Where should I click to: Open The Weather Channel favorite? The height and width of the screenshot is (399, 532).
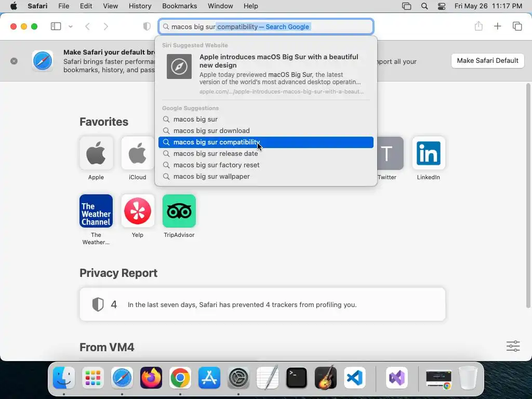(96, 211)
